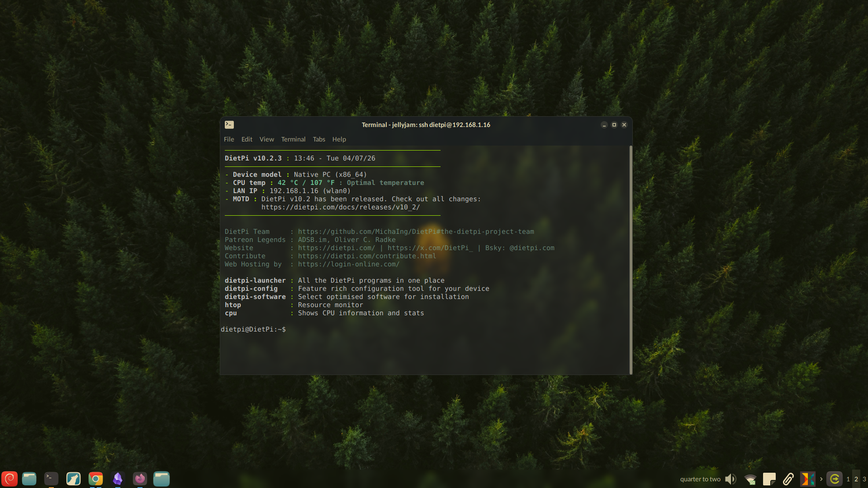Open the volume speaker tray icon

coord(731,479)
